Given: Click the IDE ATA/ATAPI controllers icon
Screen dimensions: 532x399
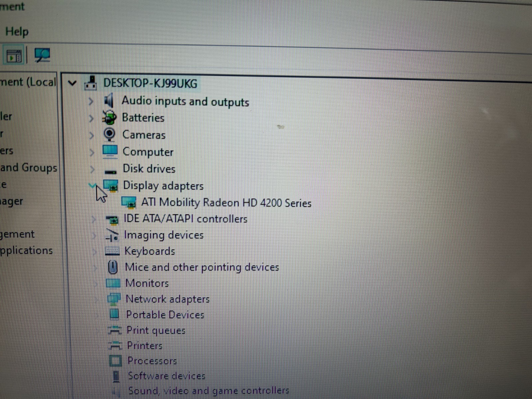Looking at the screenshot, I should [112, 219].
